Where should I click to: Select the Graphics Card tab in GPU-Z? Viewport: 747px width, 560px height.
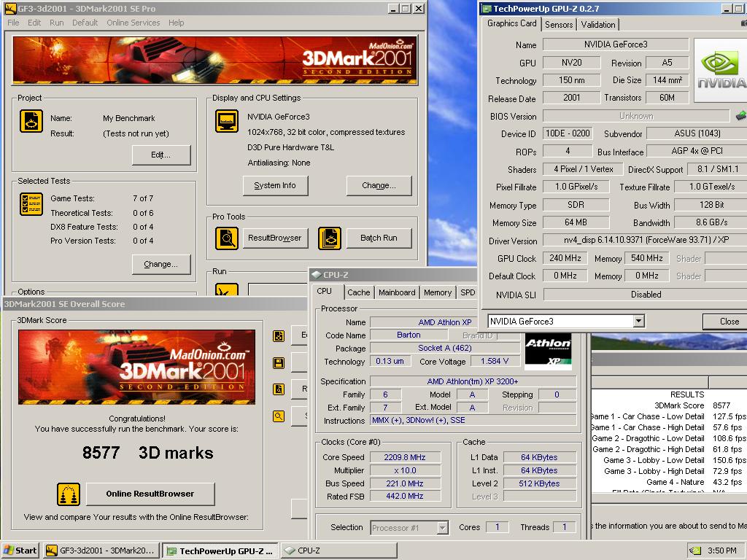click(511, 23)
